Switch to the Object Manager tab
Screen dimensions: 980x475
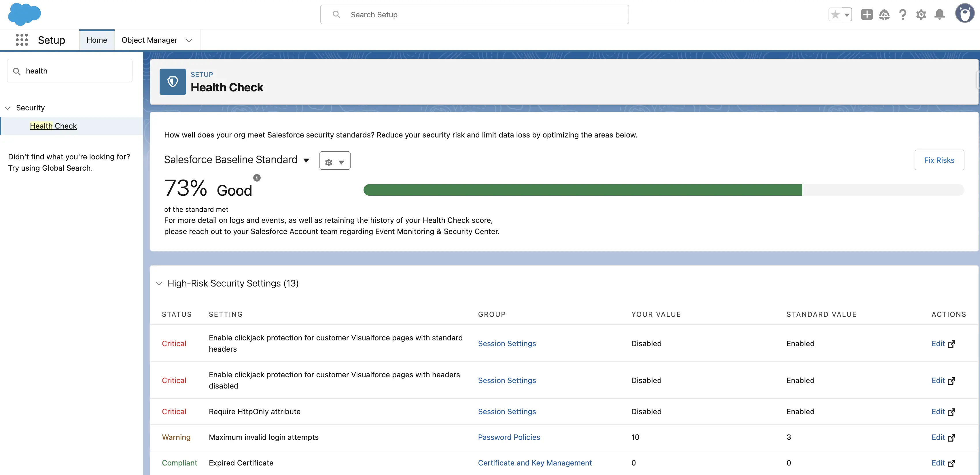click(149, 40)
